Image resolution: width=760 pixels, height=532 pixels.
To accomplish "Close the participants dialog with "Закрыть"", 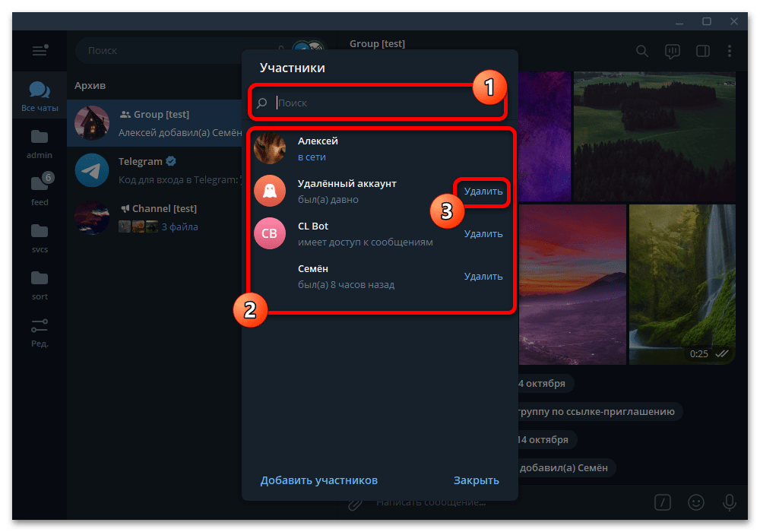I will (477, 480).
